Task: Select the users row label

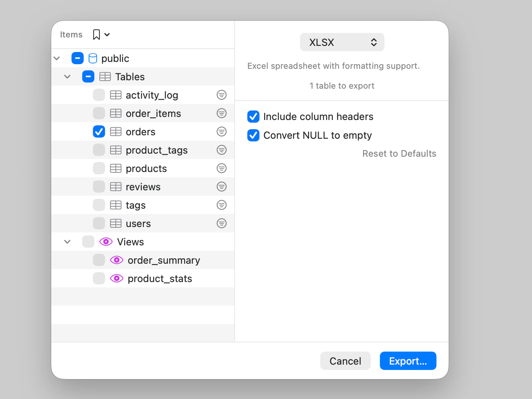Action: pyautogui.click(x=138, y=224)
